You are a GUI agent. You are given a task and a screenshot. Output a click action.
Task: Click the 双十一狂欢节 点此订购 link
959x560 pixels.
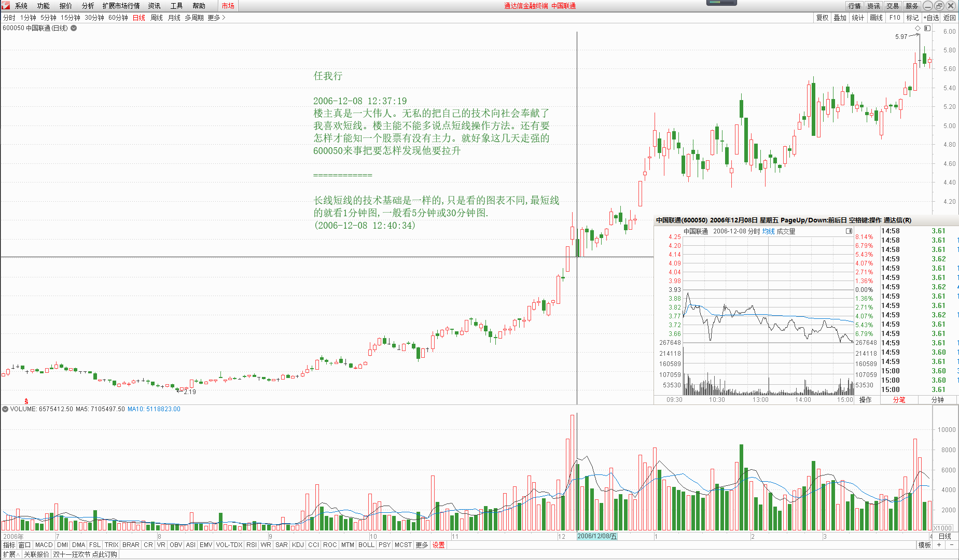click(85, 554)
